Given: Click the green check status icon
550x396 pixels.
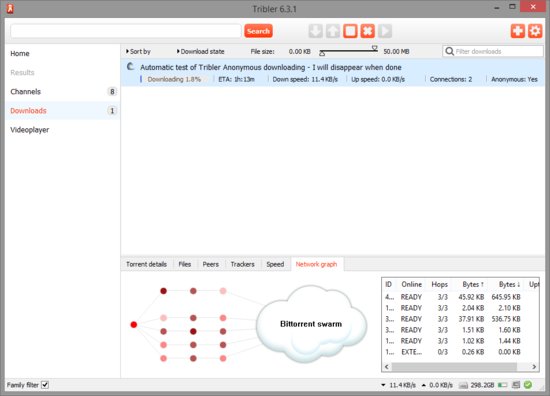Looking at the screenshot, I should tap(528, 385).
